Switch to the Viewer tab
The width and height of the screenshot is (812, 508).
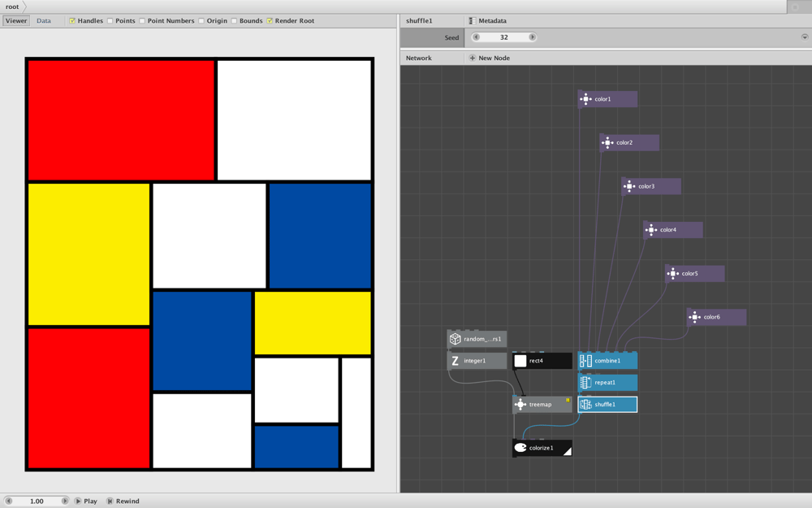16,21
